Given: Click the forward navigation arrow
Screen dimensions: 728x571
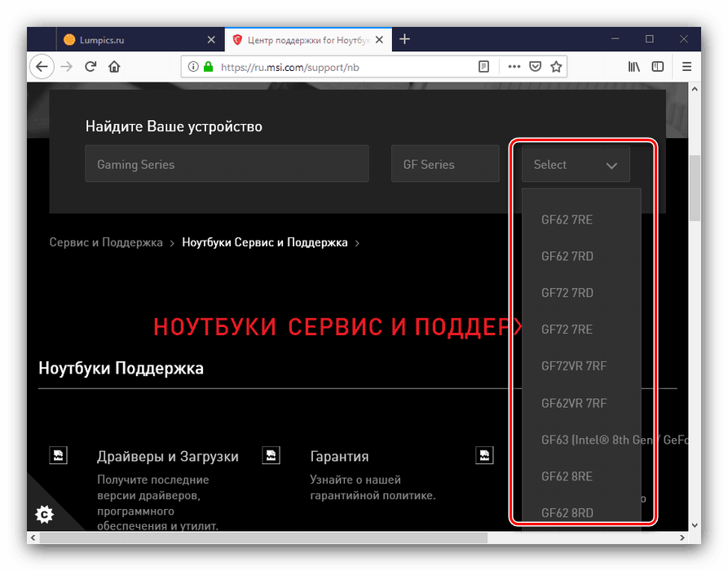Looking at the screenshot, I should [67, 67].
